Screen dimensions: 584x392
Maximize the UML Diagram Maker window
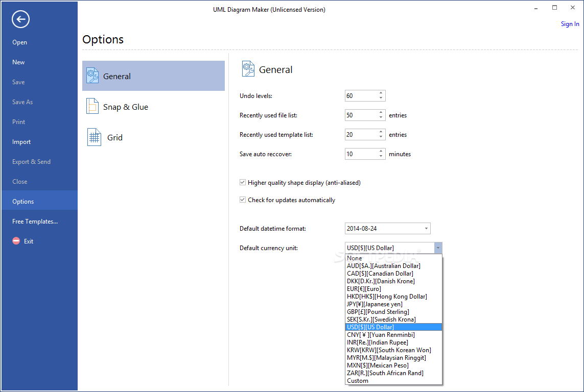tap(554, 8)
